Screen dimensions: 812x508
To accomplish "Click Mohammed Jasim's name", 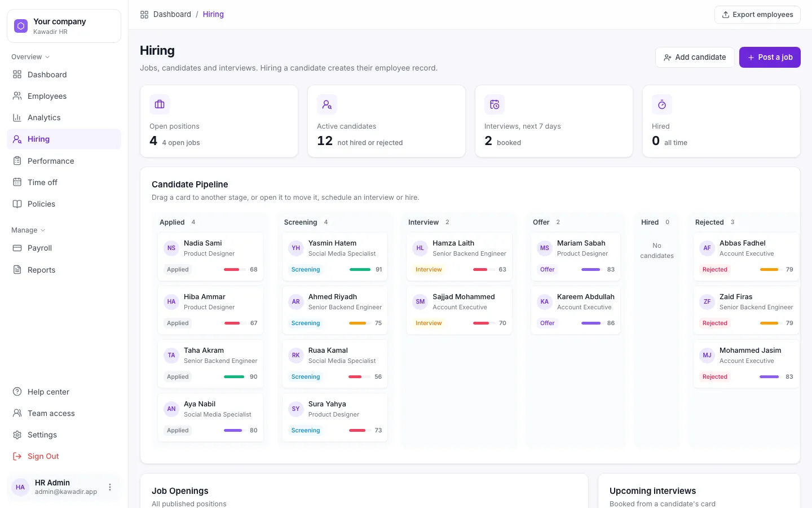I will pos(750,351).
